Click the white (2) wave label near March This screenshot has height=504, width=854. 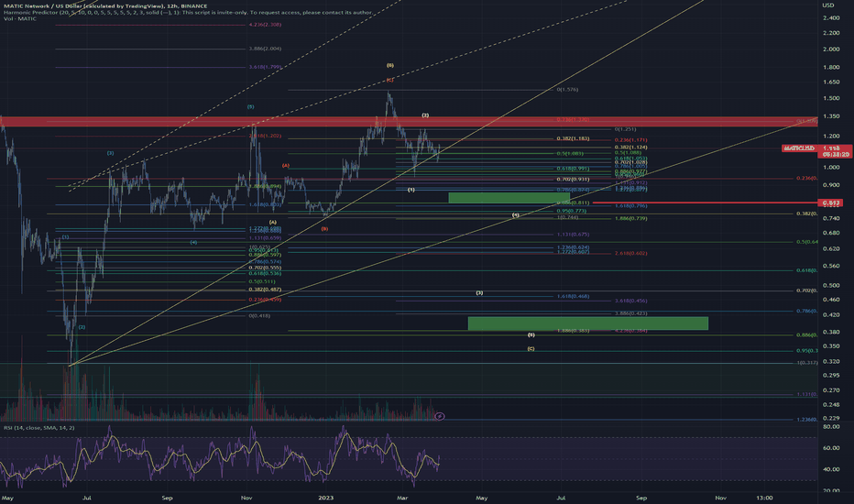(x=425, y=115)
